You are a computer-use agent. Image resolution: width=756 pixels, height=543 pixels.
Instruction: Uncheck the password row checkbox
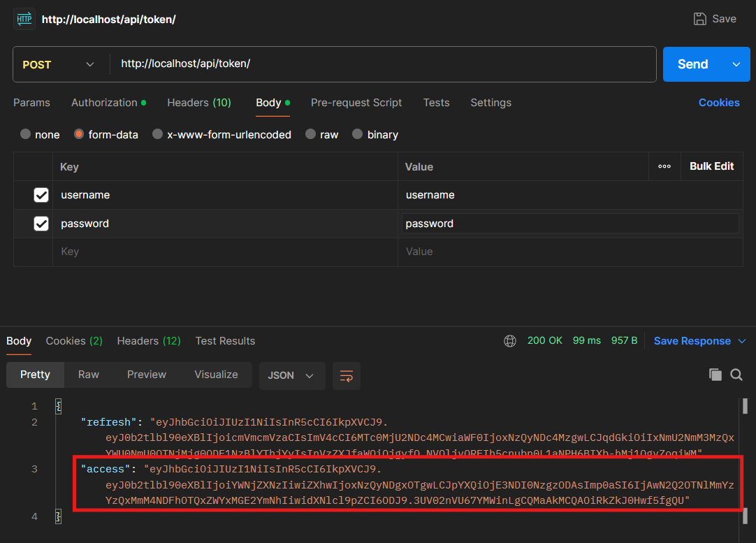[x=41, y=224]
